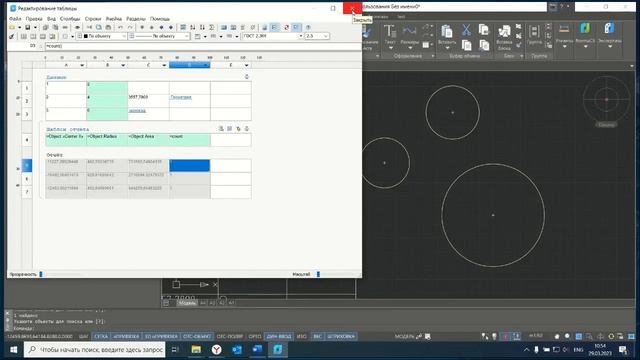640x360 pixels.
Task: Select the blue highlighted cell in row 5
Action: [x=189, y=165]
